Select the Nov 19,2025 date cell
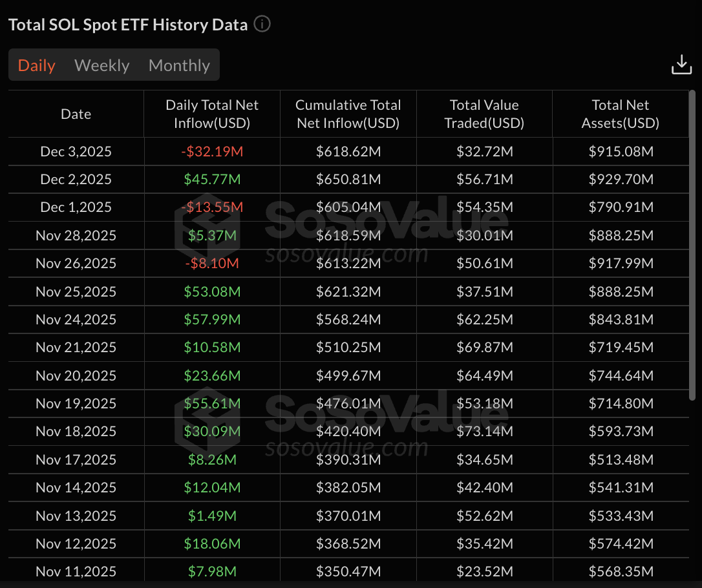 76,403
